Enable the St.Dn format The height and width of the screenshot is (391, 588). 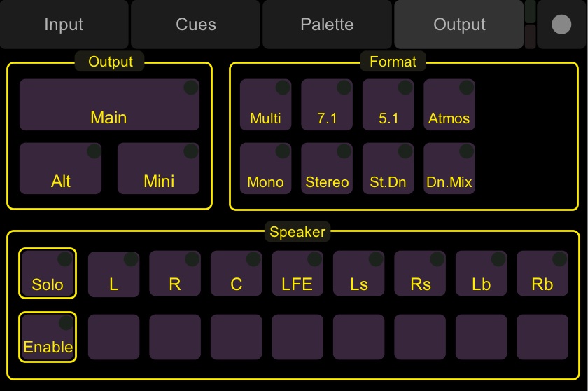tap(388, 168)
